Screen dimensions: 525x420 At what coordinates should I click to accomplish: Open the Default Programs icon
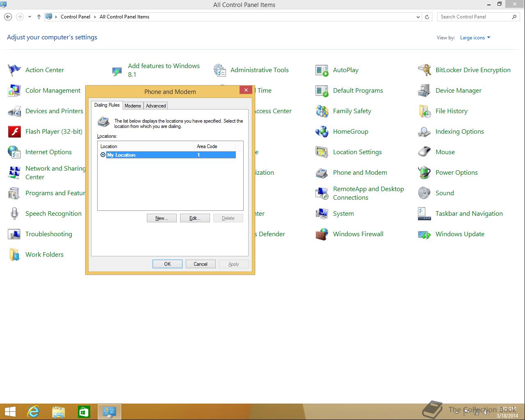(322, 91)
